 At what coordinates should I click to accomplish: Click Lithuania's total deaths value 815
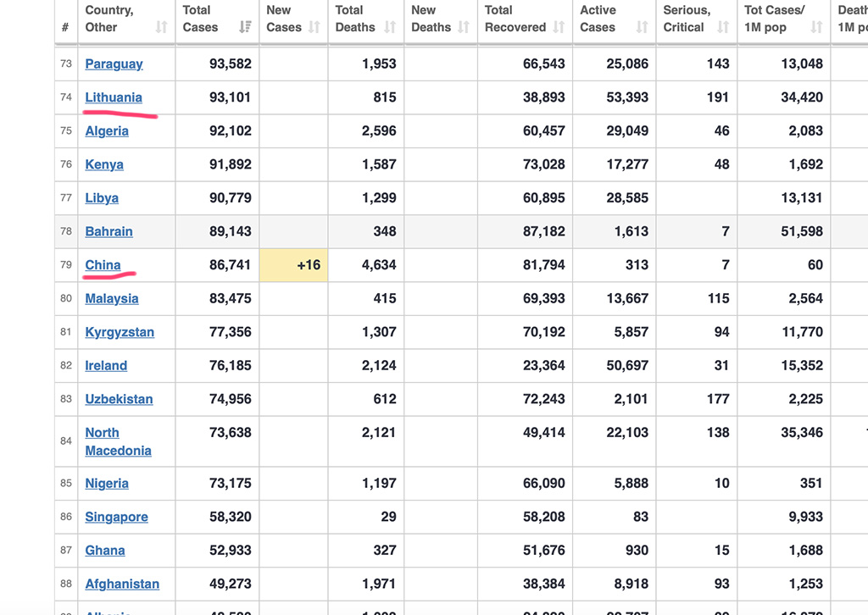pos(385,97)
